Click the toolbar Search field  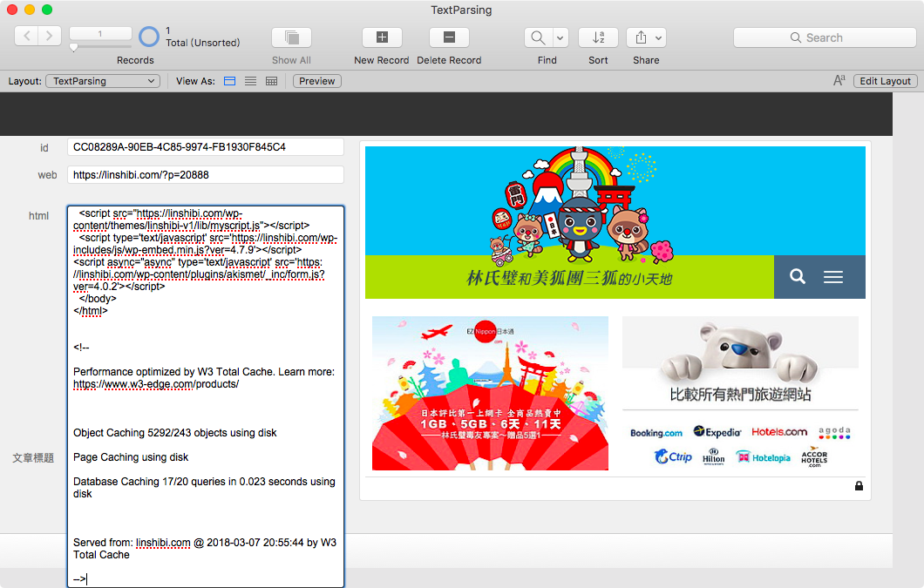825,37
